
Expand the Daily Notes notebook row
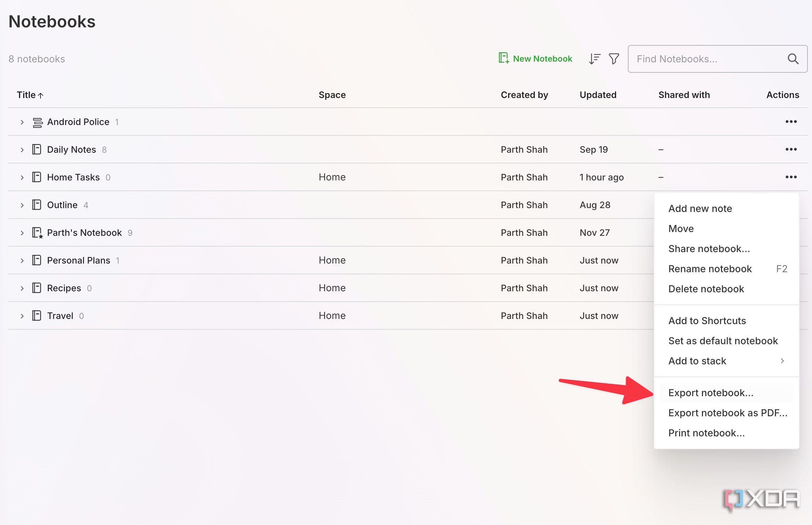click(22, 150)
